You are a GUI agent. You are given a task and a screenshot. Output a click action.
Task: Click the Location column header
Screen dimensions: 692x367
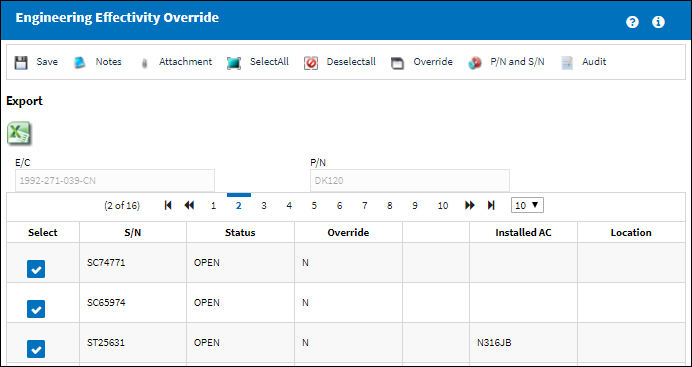pos(631,232)
